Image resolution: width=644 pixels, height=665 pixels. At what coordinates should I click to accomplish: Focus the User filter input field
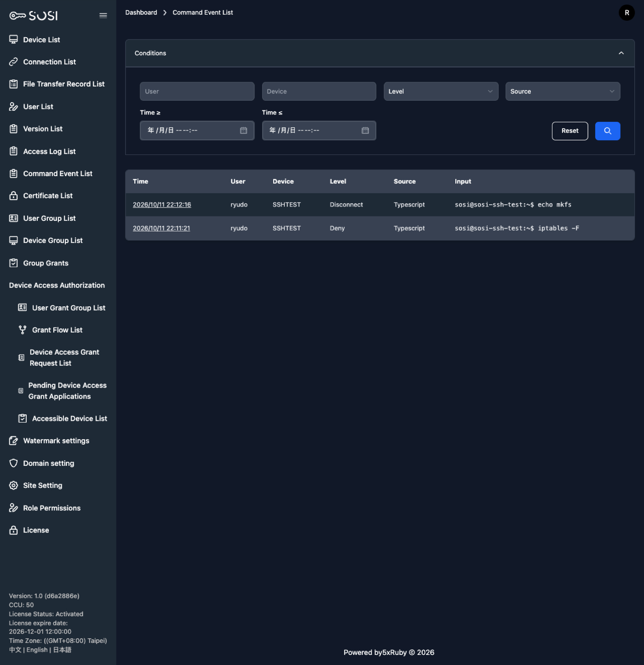point(197,92)
